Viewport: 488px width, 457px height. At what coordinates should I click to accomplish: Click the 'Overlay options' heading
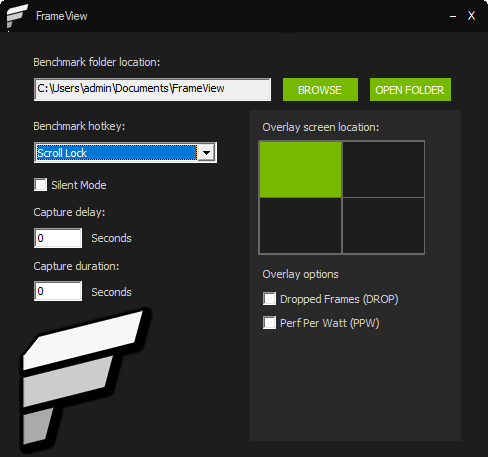pos(300,274)
